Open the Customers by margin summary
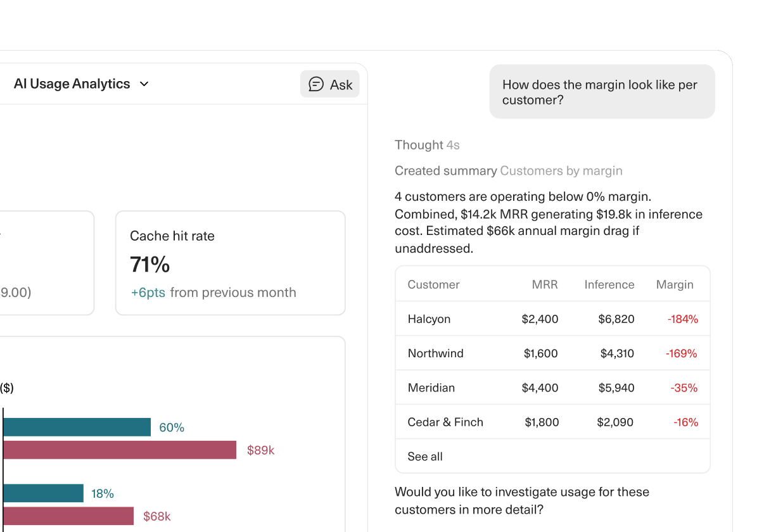This screenshot has width=783, height=532. [561, 171]
